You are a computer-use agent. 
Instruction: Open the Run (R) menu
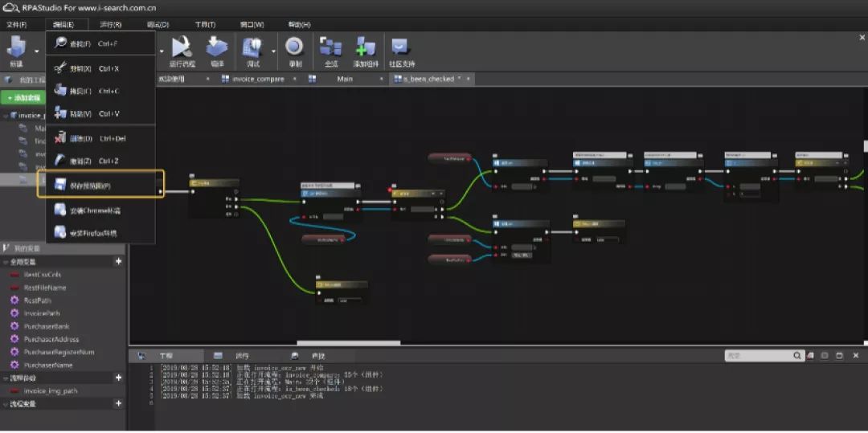click(x=111, y=25)
